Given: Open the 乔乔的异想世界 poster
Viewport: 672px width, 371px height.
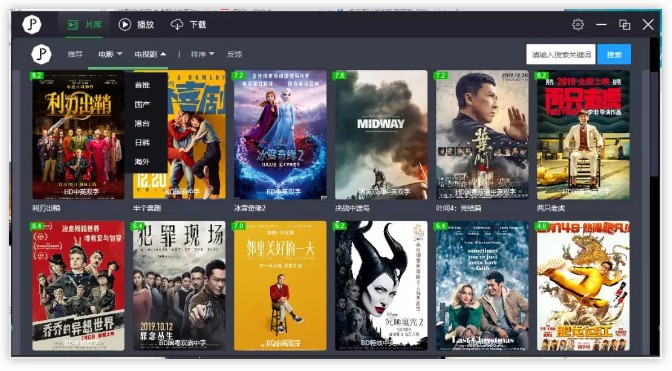Looking at the screenshot, I should click(x=78, y=286).
